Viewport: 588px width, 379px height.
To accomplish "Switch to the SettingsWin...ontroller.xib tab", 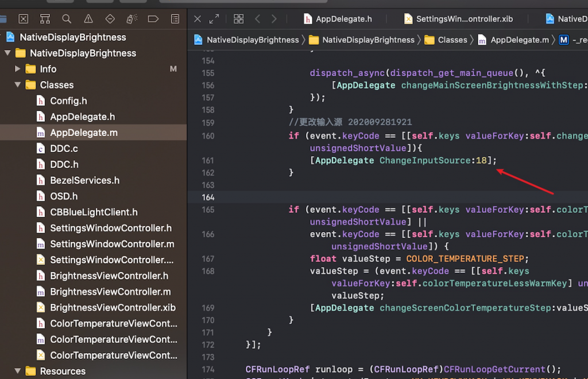I will tap(464, 19).
